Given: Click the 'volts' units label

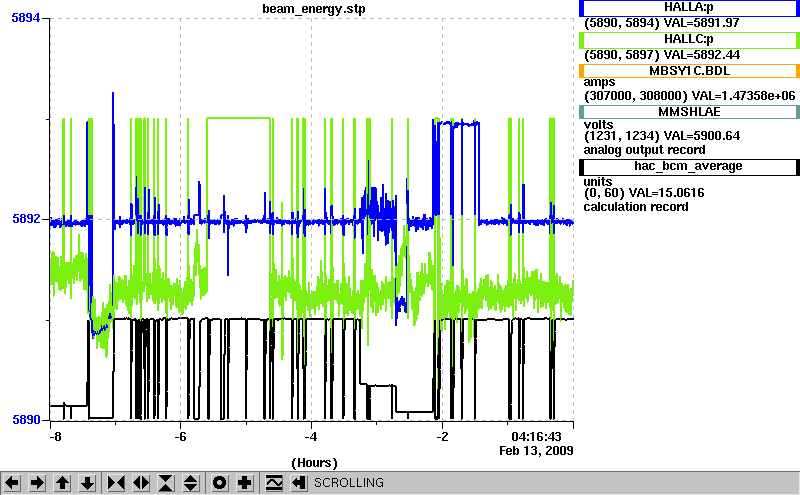Looking at the screenshot, I should point(598,125).
